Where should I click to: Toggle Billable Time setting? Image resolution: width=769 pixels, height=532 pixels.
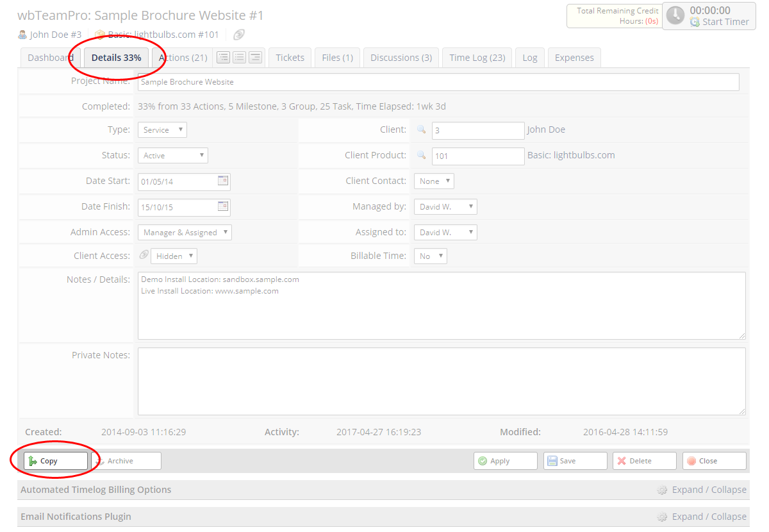coord(430,256)
